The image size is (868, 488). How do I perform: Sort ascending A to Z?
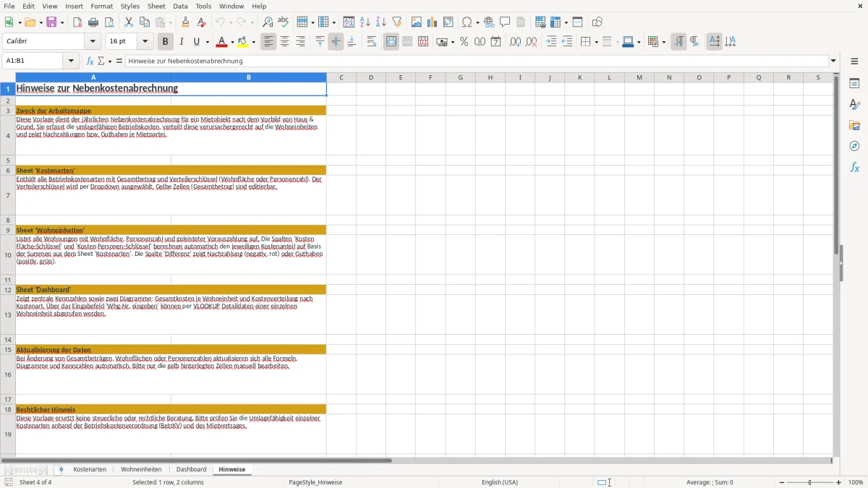[x=365, y=22]
